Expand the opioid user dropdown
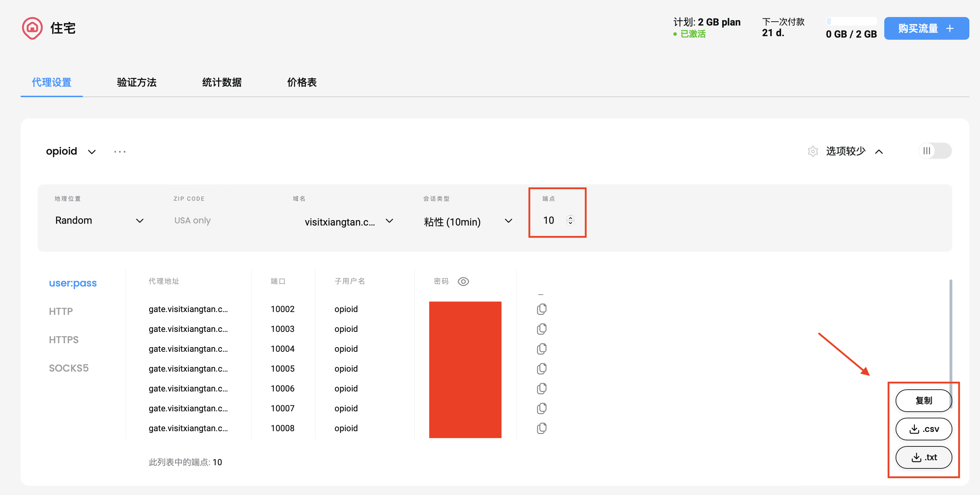980x495 pixels. pyautogui.click(x=71, y=151)
